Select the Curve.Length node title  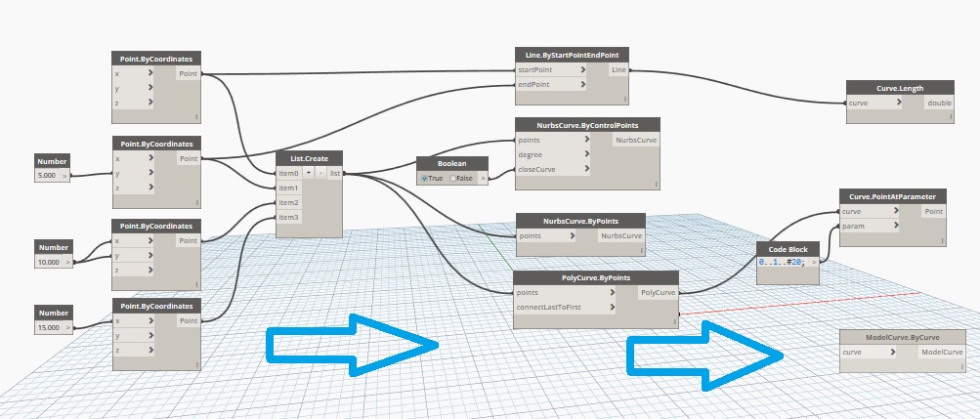(x=899, y=88)
